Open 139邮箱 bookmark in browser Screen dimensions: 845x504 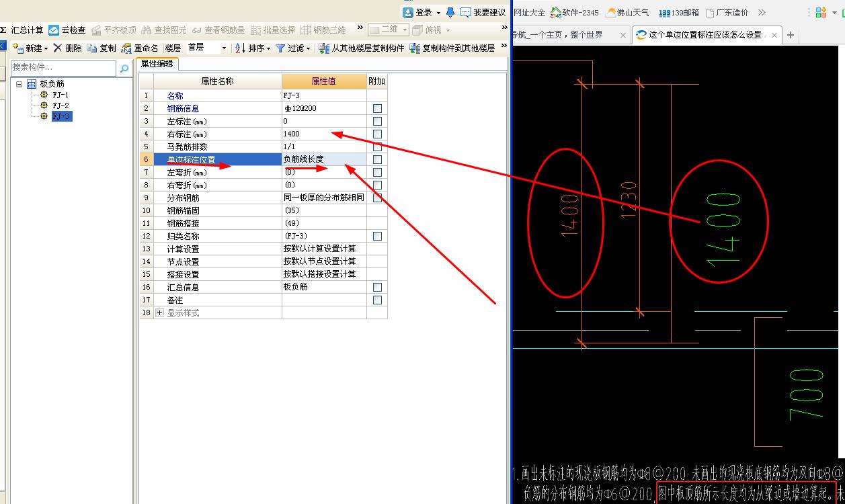679,12
